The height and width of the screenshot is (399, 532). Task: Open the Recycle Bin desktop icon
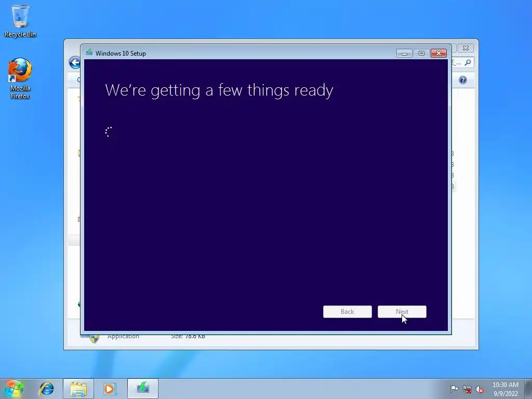click(20, 21)
